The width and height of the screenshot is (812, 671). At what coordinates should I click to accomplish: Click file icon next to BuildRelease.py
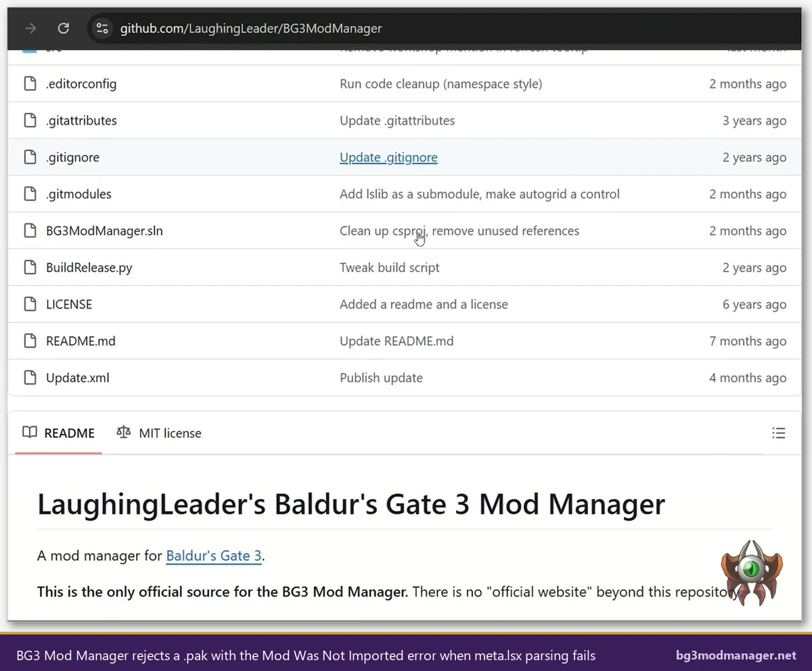[x=30, y=267]
